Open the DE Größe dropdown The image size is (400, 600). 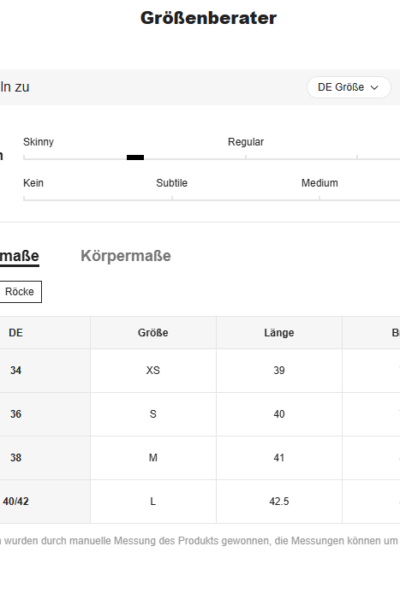pos(349,87)
